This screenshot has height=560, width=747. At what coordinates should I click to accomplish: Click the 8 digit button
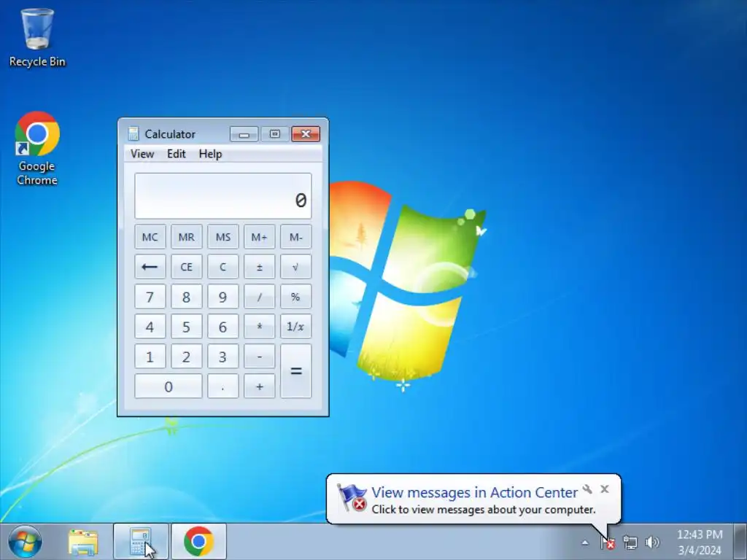click(x=186, y=297)
